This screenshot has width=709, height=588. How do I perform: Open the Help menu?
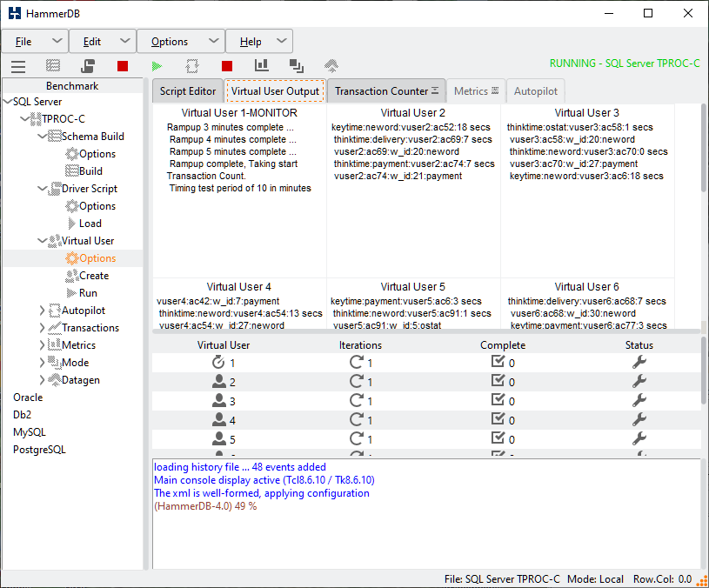[x=259, y=42]
